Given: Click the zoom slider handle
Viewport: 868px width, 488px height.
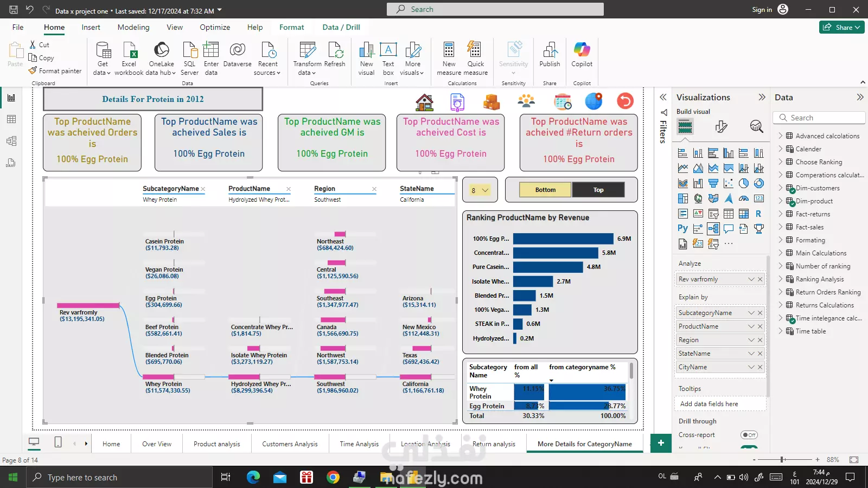Looking at the screenshot, I should pyautogui.click(x=782, y=460).
